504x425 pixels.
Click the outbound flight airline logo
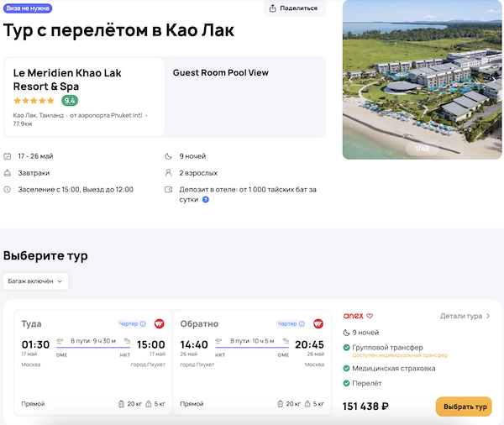click(159, 323)
